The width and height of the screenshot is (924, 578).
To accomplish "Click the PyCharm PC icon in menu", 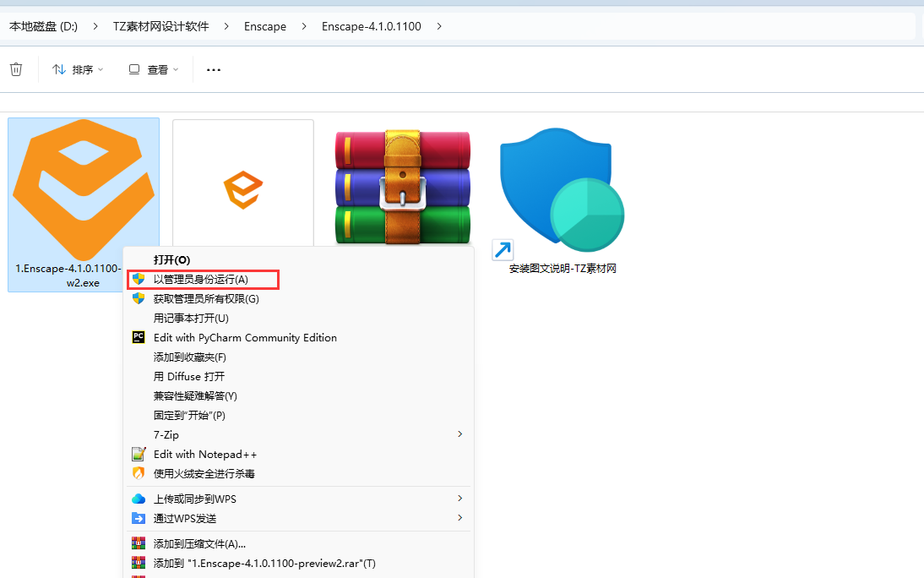I will click(139, 337).
